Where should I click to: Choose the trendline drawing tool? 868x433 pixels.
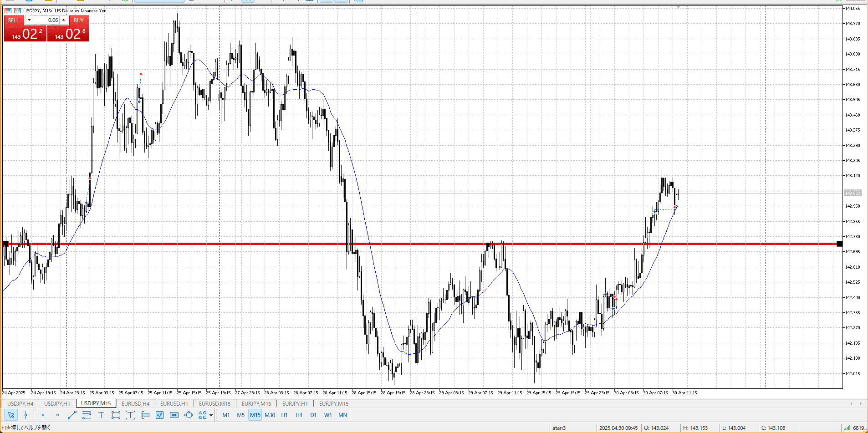(x=72, y=415)
